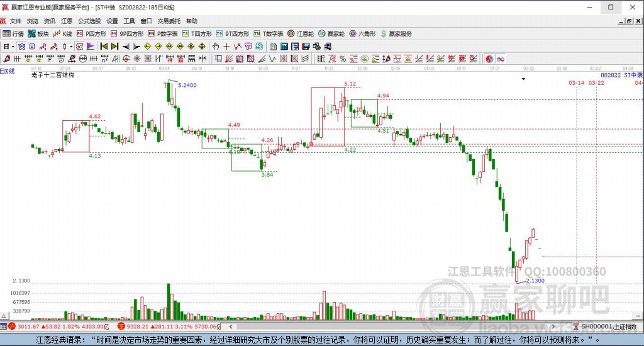Select the Gann fan lines tool

(x=229, y=59)
